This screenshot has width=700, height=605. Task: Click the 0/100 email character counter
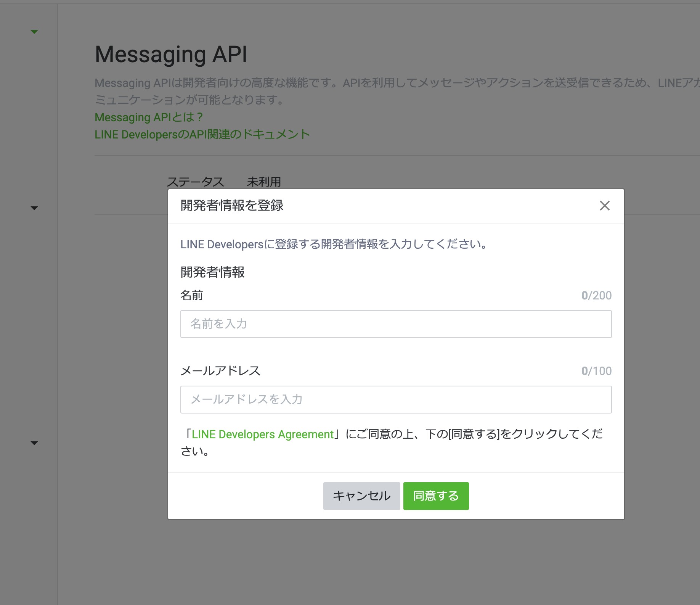pos(596,371)
